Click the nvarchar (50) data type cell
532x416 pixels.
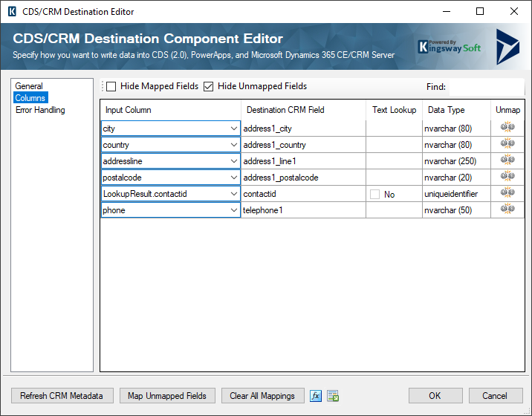[x=456, y=210]
